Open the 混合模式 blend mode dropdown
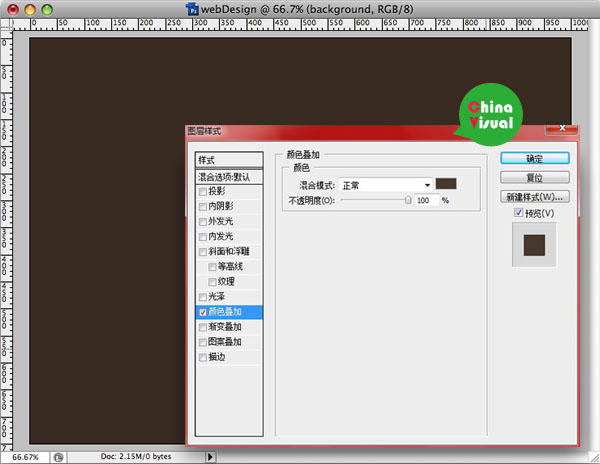 tap(386, 185)
